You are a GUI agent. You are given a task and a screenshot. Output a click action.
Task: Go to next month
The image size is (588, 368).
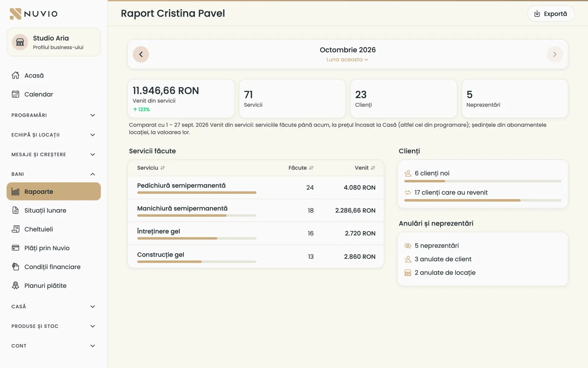tap(555, 54)
